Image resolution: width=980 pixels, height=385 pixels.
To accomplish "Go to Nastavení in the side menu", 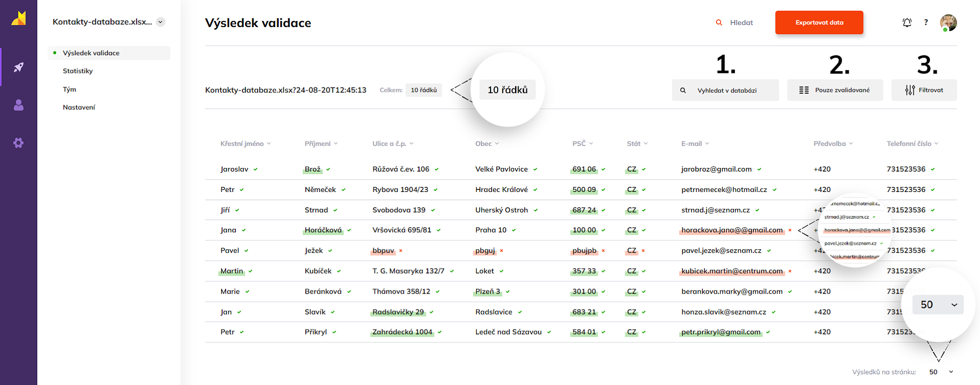I will click(79, 107).
